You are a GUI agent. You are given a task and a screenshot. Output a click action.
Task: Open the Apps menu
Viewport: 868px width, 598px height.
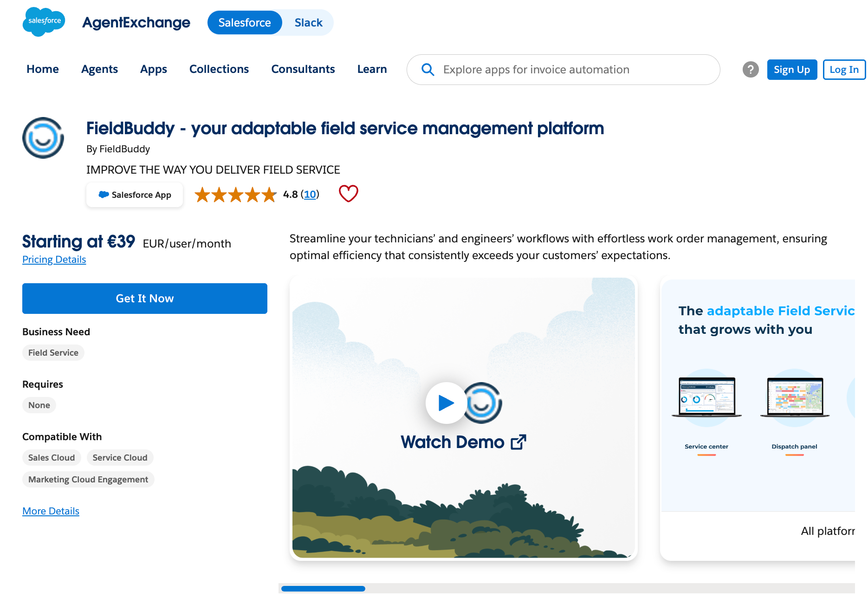pos(154,69)
